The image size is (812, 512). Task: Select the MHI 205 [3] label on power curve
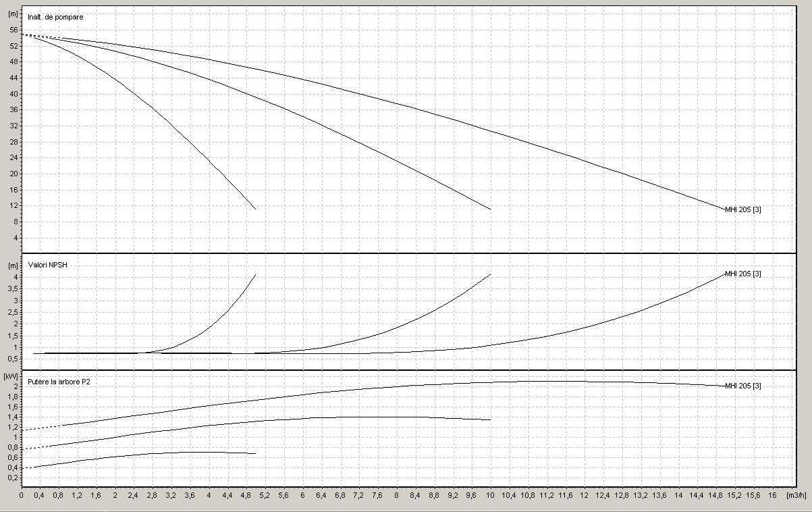[743, 386]
